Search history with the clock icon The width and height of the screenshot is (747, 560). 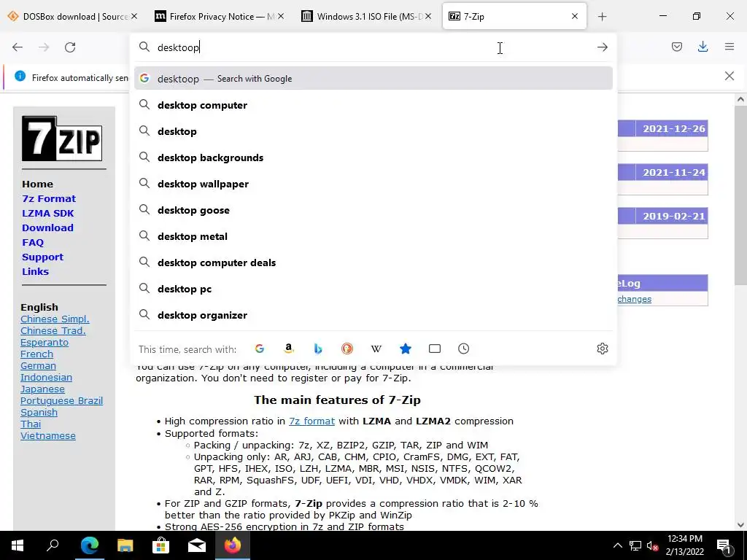pyautogui.click(x=463, y=349)
